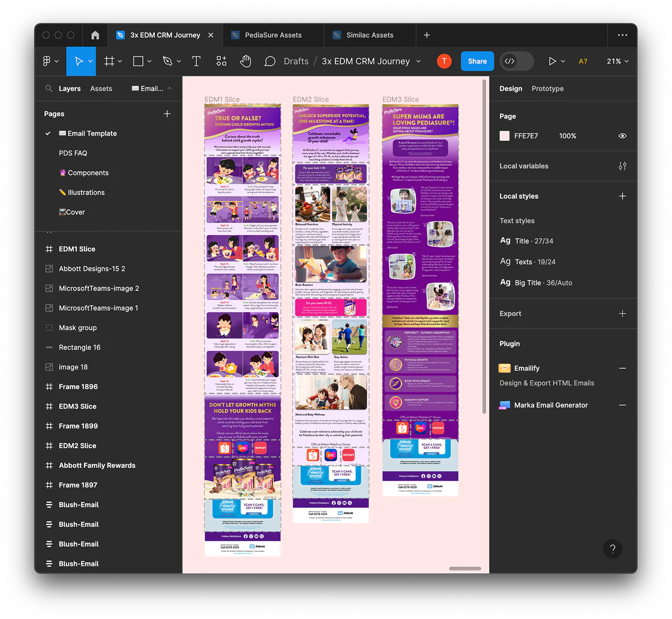
Task: Collapse the pages list via Email... chevron
Action: 170,88
